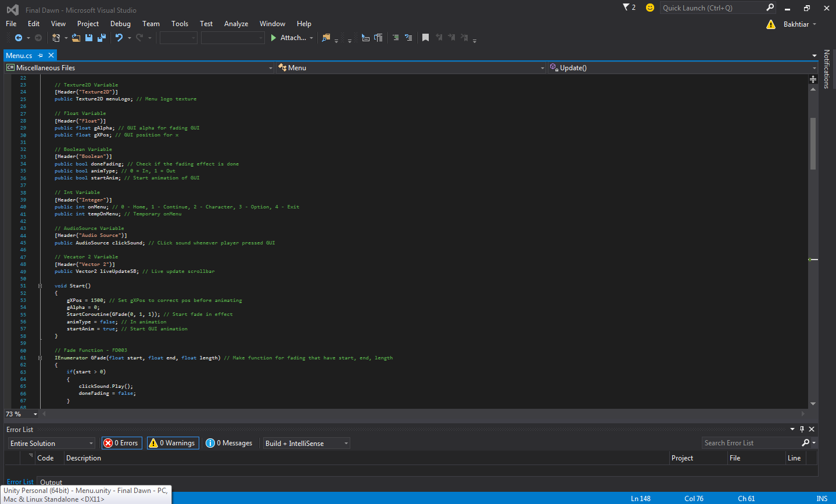Viewport: 836px width, 504px height.
Task: Toggle a bookmark on current line
Action: 425,38
